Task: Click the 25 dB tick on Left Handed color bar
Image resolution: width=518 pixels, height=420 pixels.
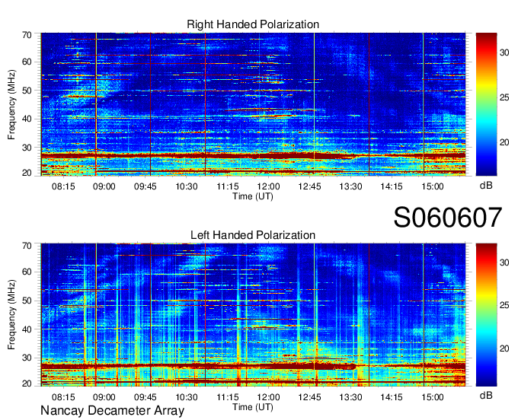Action: click(x=504, y=305)
